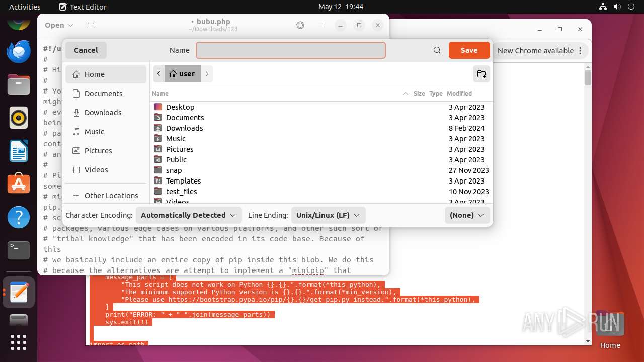644x362 pixels.
Task: Click the orange Save button
Action: (x=469, y=50)
